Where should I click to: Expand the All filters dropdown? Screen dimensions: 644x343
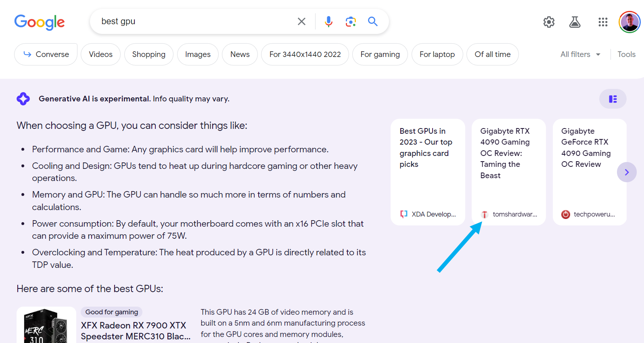pos(580,54)
